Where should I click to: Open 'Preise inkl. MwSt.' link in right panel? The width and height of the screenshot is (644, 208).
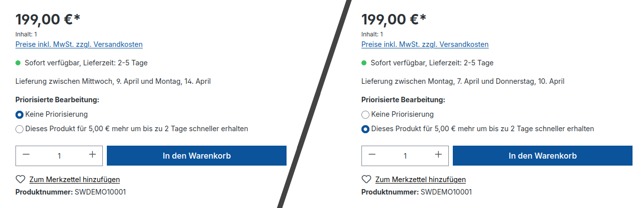pyautogui.click(x=425, y=44)
